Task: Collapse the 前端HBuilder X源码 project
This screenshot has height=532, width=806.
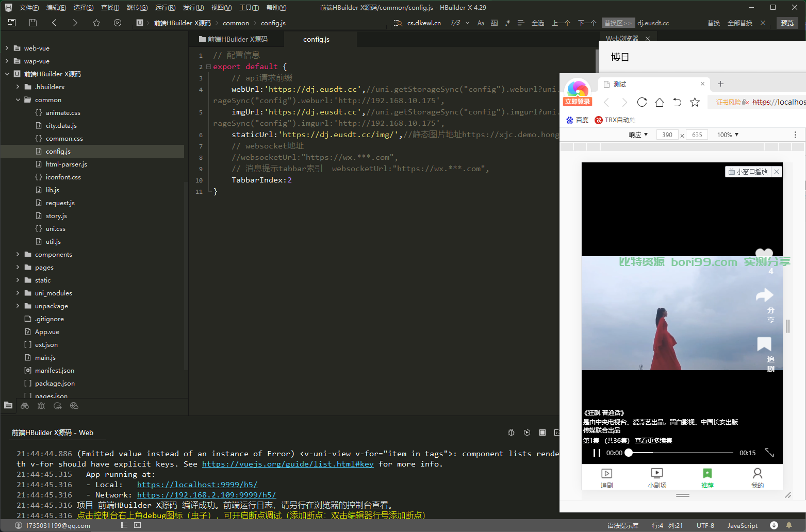Action: point(7,74)
